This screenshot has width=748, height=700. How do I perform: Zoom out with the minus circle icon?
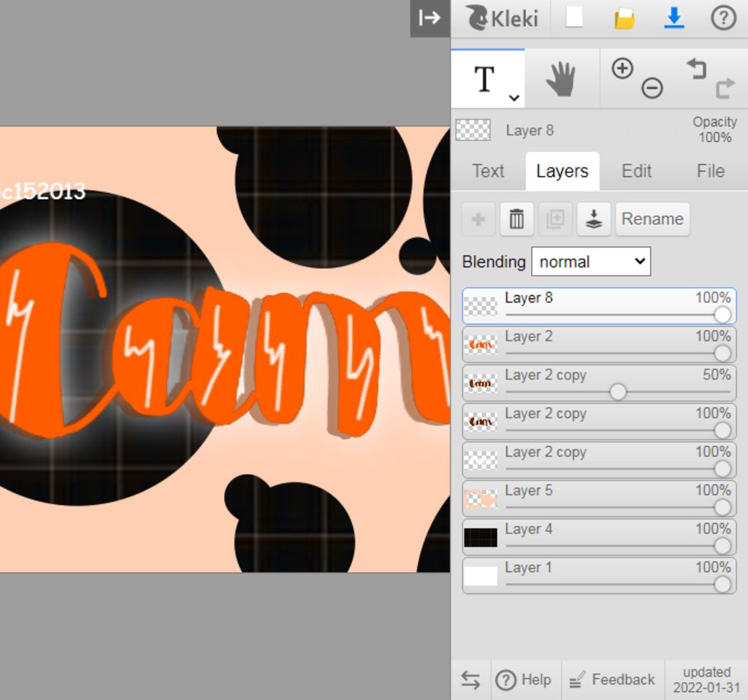point(652,88)
